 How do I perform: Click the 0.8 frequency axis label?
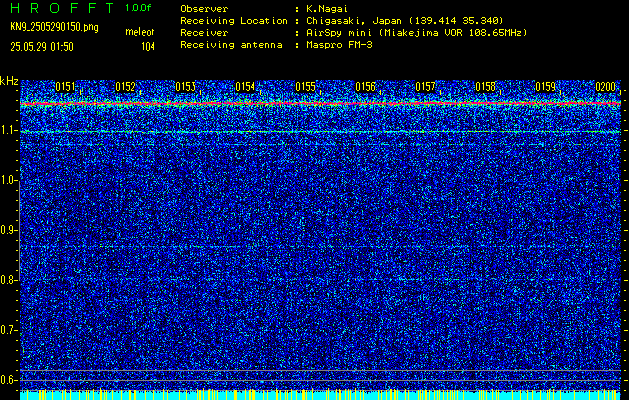click(8, 280)
